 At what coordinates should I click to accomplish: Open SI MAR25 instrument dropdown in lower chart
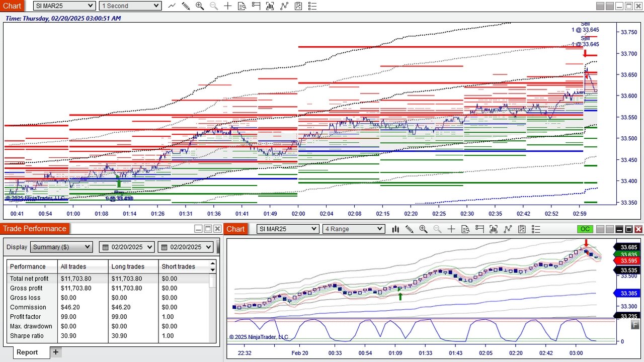[288, 229]
